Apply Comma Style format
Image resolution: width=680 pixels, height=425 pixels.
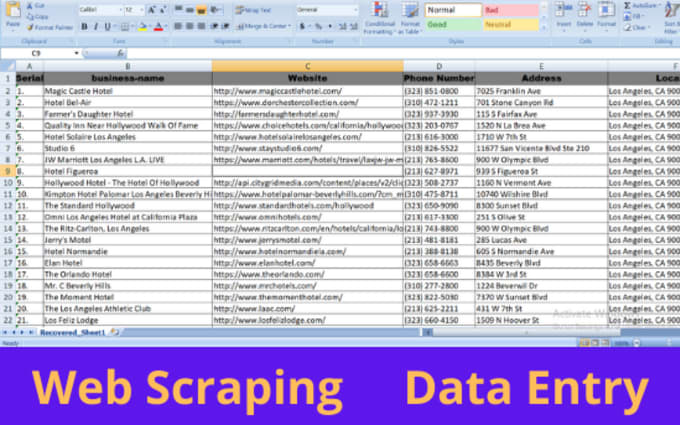click(330, 26)
